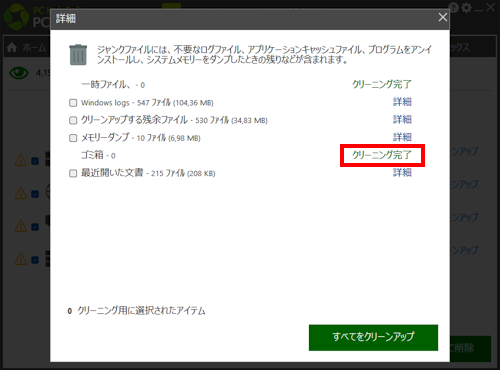Open help question mark icon in main window
The width and height of the screenshot is (500, 370).
454,8
